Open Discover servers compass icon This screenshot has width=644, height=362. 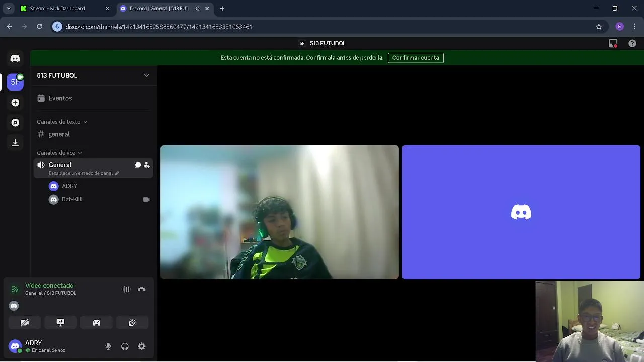(x=15, y=123)
